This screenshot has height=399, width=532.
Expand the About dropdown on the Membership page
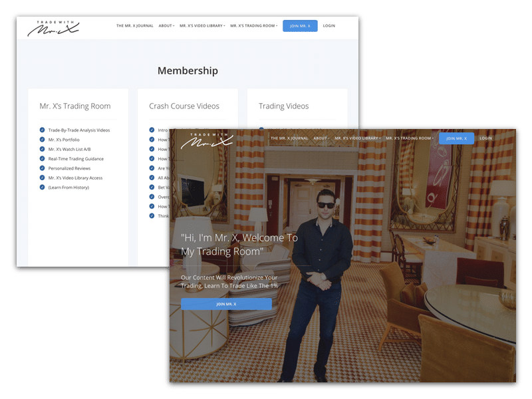(x=166, y=26)
